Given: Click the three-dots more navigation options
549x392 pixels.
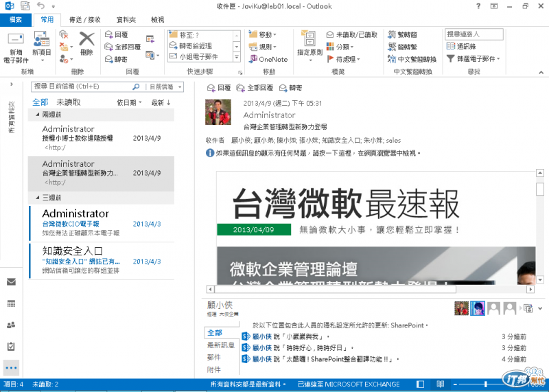Looking at the screenshot, I should (11, 368).
